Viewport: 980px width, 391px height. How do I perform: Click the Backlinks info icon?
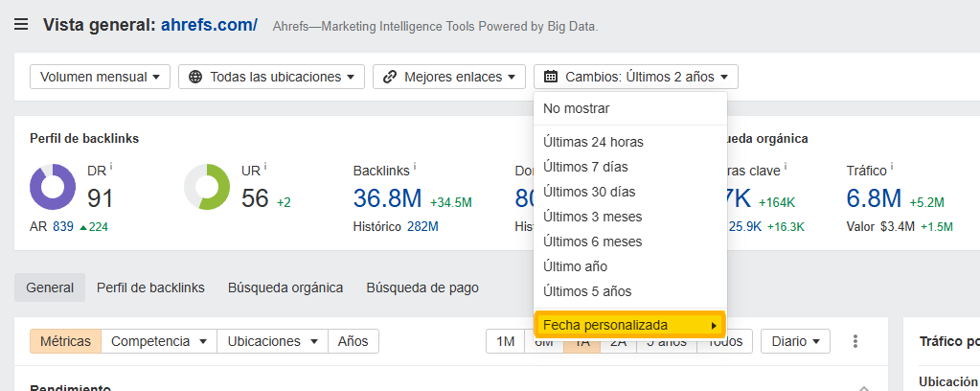pos(415,167)
